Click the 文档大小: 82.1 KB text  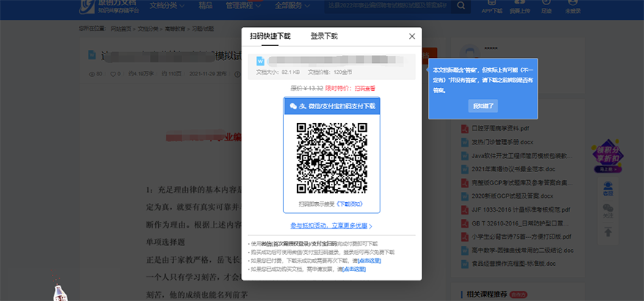point(278,72)
